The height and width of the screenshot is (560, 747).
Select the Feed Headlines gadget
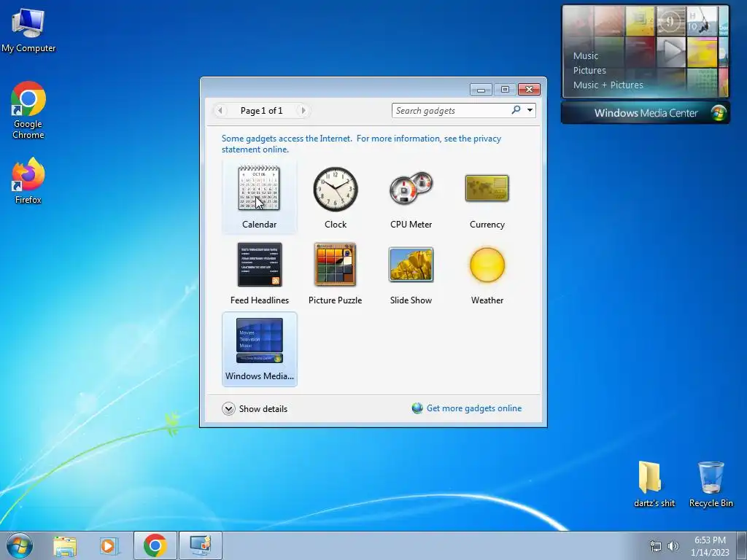click(x=259, y=273)
